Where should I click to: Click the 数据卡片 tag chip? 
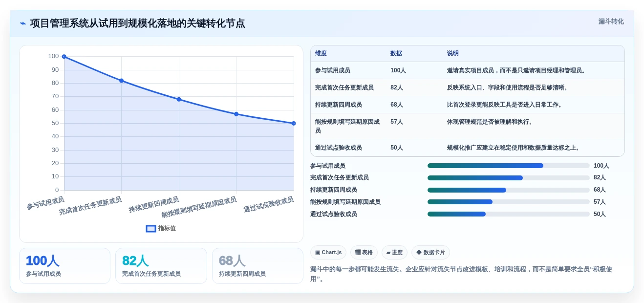click(x=430, y=253)
